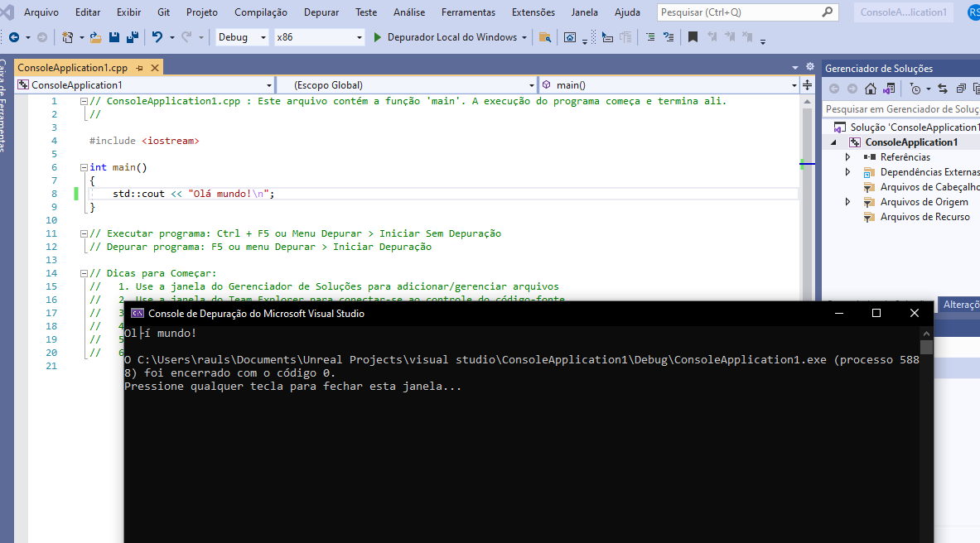The image size is (980, 543).
Task: Expand the Dependências Externas node
Action: [x=848, y=172]
